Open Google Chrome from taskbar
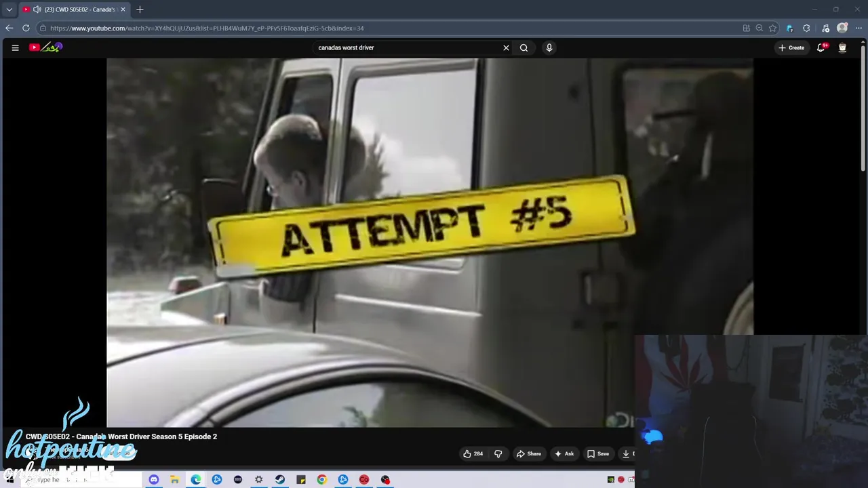This screenshot has height=488, width=868. point(321,480)
